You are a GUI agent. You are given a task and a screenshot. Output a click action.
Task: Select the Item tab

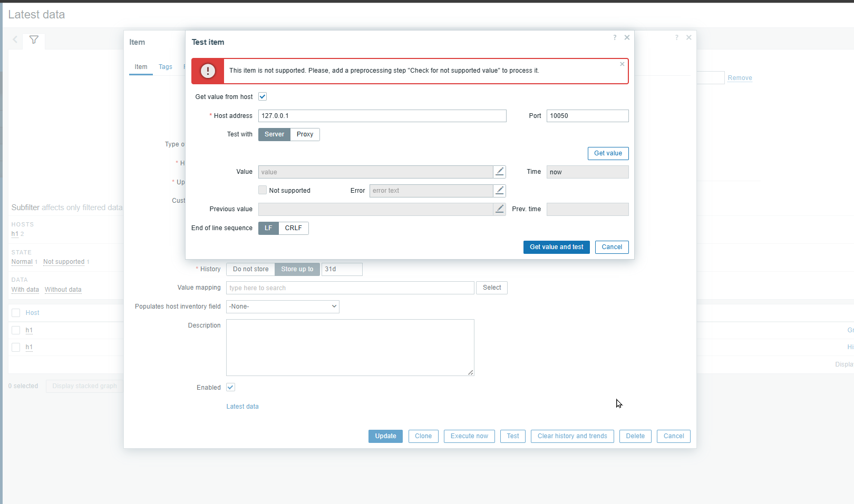click(141, 67)
